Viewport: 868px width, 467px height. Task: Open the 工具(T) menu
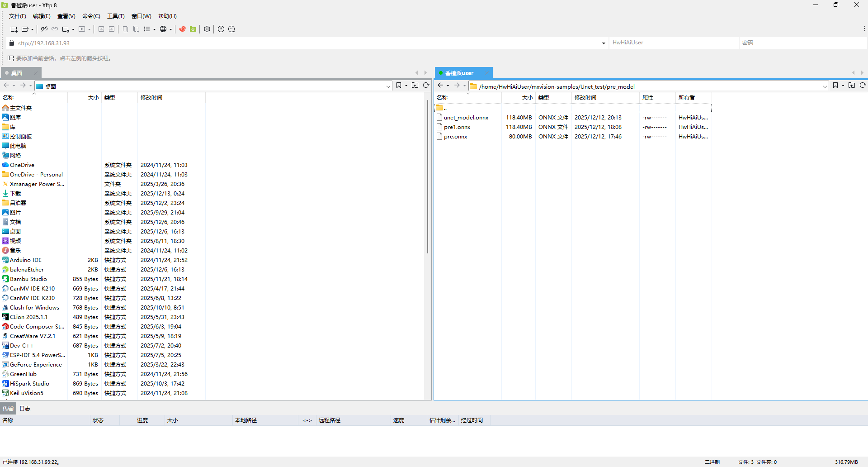click(116, 16)
